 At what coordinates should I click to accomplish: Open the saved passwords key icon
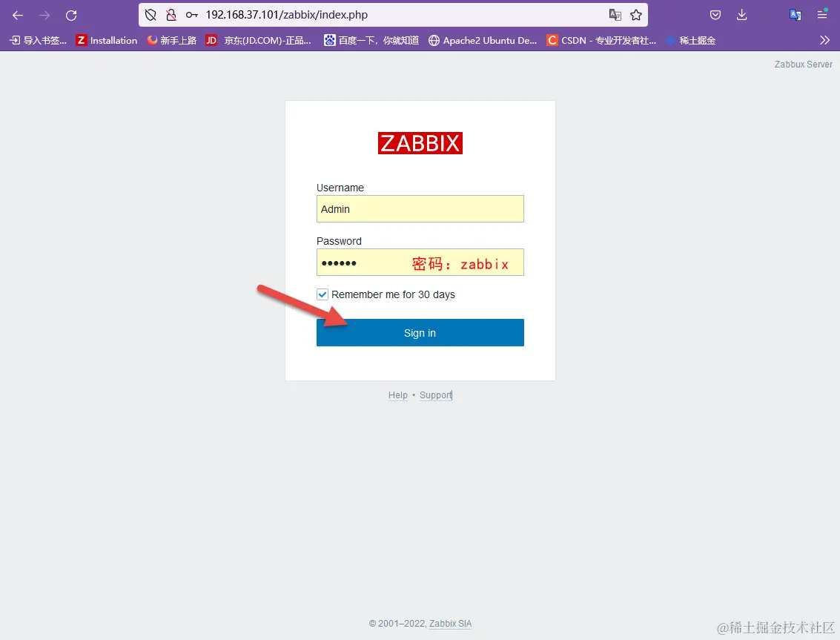point(193,15)
